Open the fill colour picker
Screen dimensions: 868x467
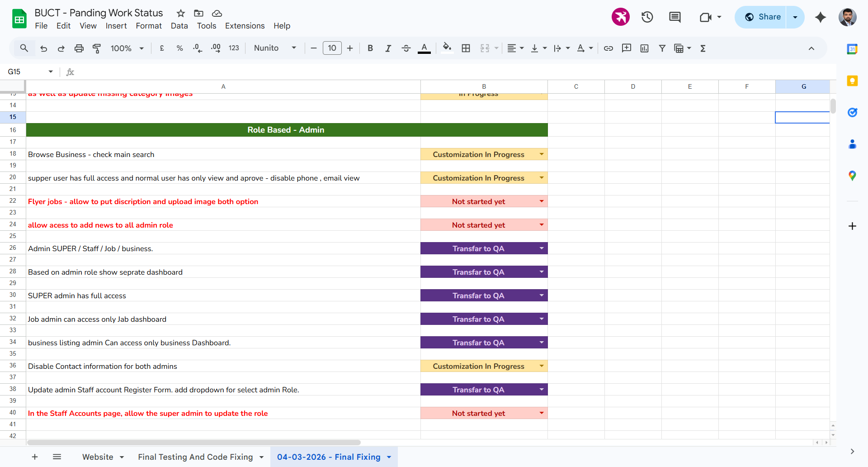coord(447,48)
